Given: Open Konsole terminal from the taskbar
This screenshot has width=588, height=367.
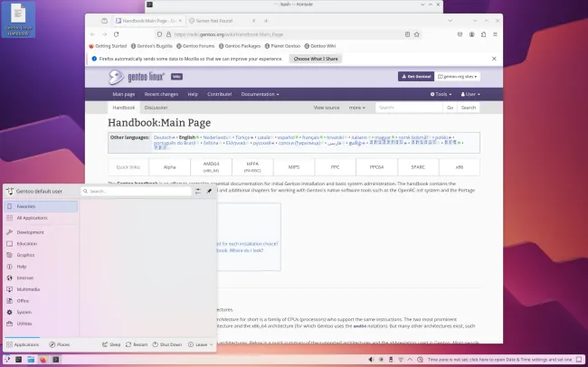Looking at the screenshot, I should click(57, 360).
